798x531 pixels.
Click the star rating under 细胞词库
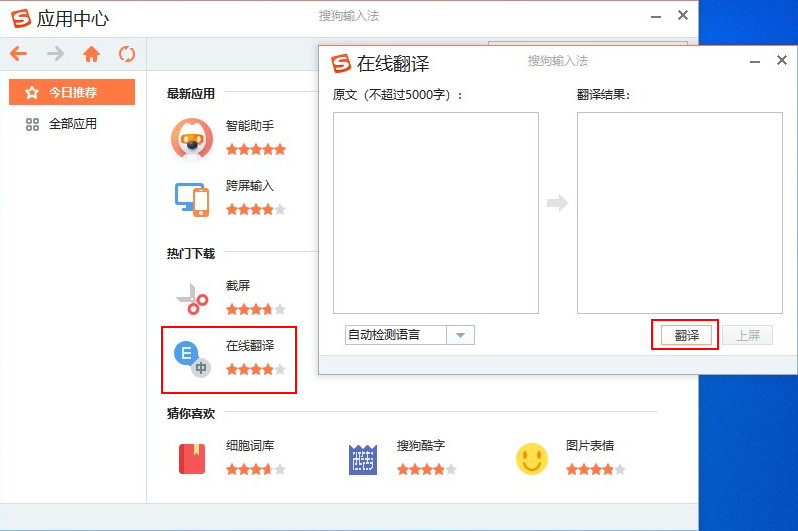256,469
